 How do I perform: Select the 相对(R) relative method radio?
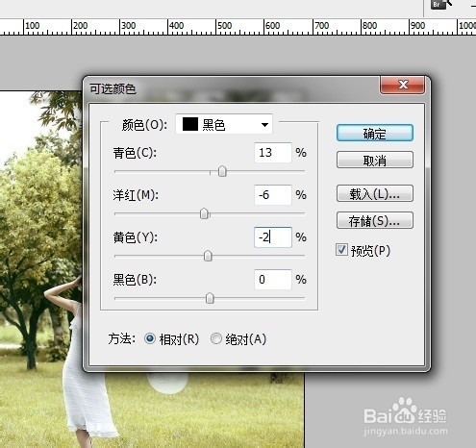150,338
